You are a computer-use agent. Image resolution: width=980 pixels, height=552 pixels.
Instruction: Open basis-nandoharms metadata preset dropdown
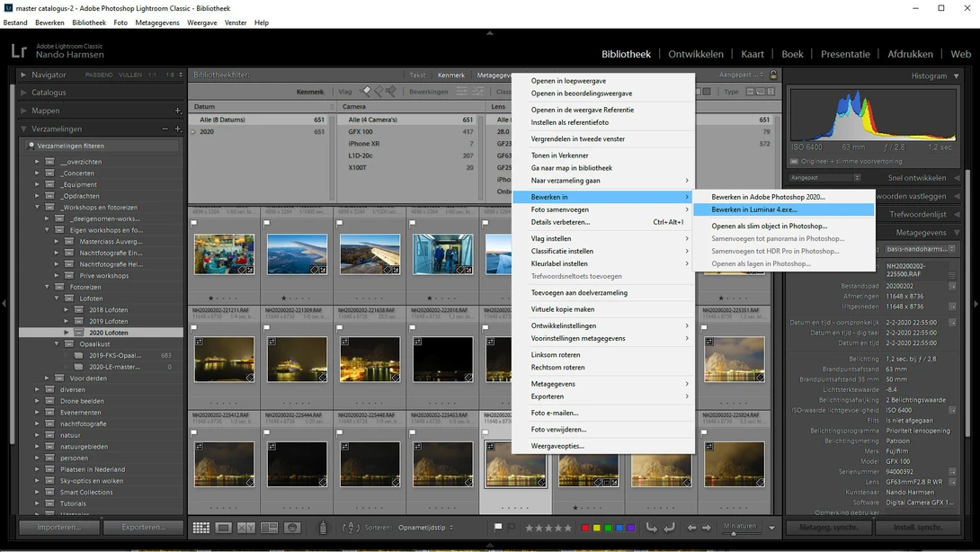pos(921,249)
